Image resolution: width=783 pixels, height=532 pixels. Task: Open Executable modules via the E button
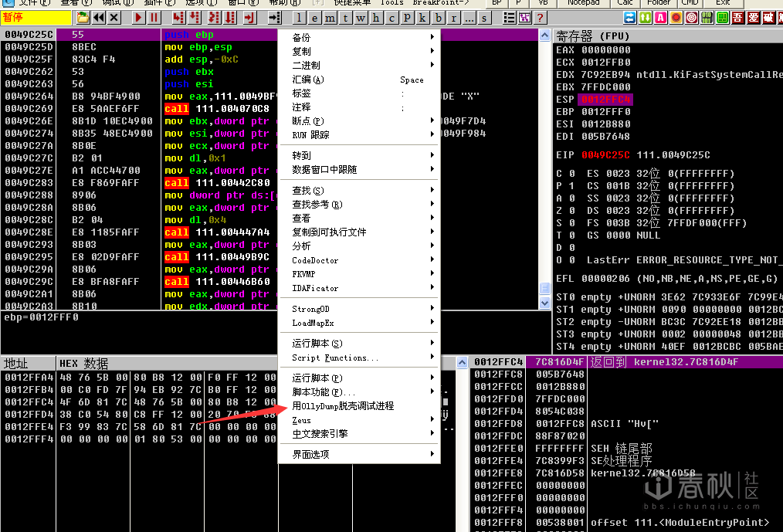point(314,18)
